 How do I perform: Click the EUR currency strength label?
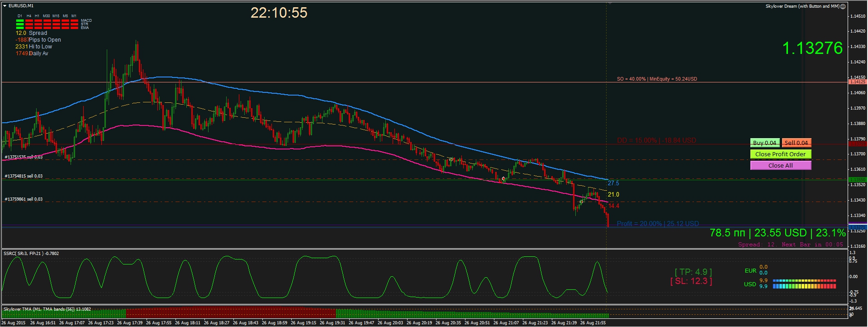pos(750,271)
